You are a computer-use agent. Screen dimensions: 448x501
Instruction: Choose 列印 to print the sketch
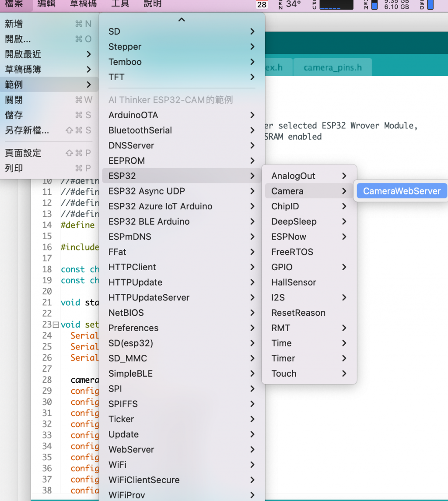coord(49,168)
